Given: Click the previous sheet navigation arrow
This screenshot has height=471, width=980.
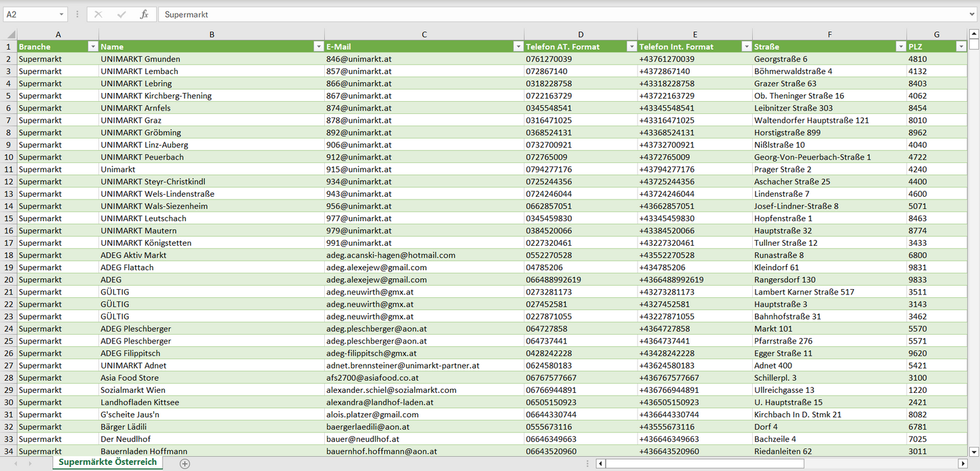Looking at the screenshot, I should point(14,464).
